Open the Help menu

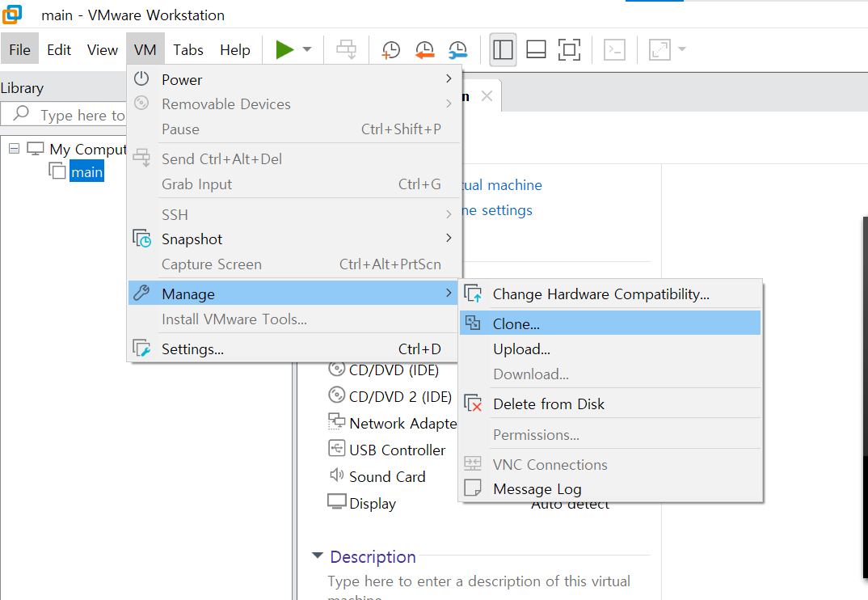point(235,50)
